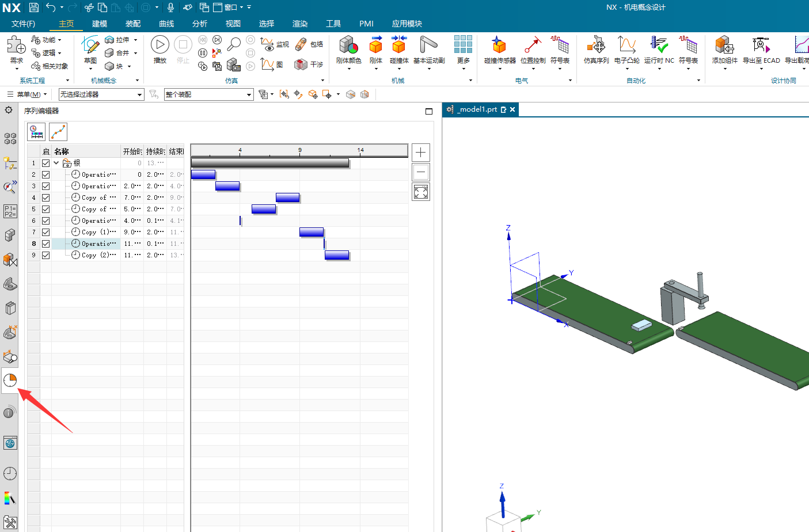This screenshot has width=809, height=532.
Task: Click the blue Gantt bar in row 2
Action: tap(203, 174)
